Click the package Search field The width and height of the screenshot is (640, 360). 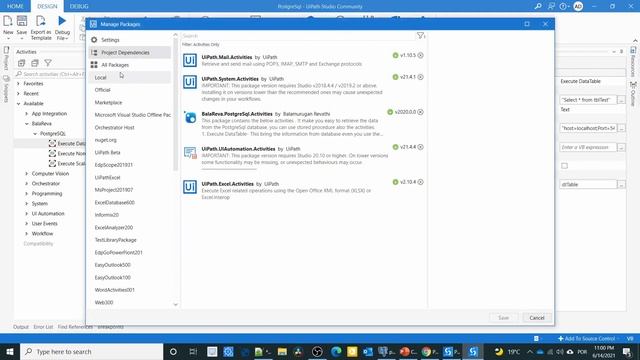pos(298,36)
